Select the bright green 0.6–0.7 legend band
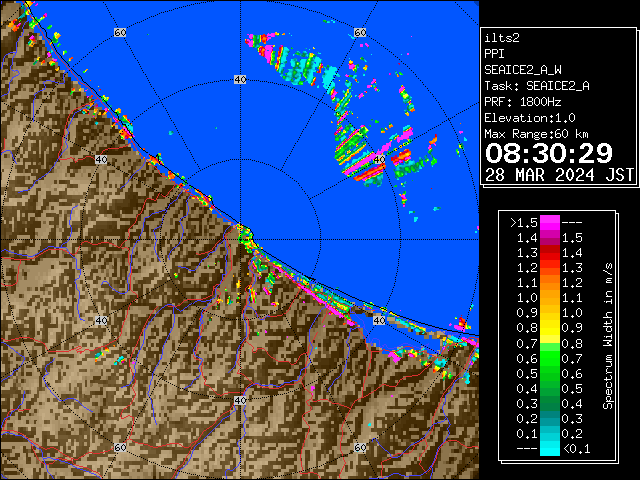640x480 pixels. tap(549, 358)
